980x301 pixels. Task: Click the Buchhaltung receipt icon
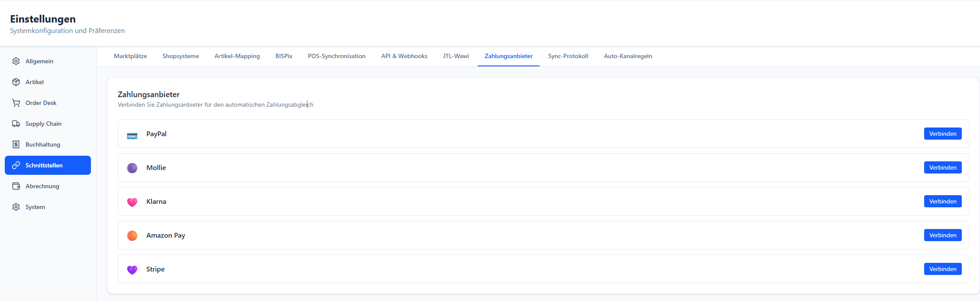tap(16, 144)
